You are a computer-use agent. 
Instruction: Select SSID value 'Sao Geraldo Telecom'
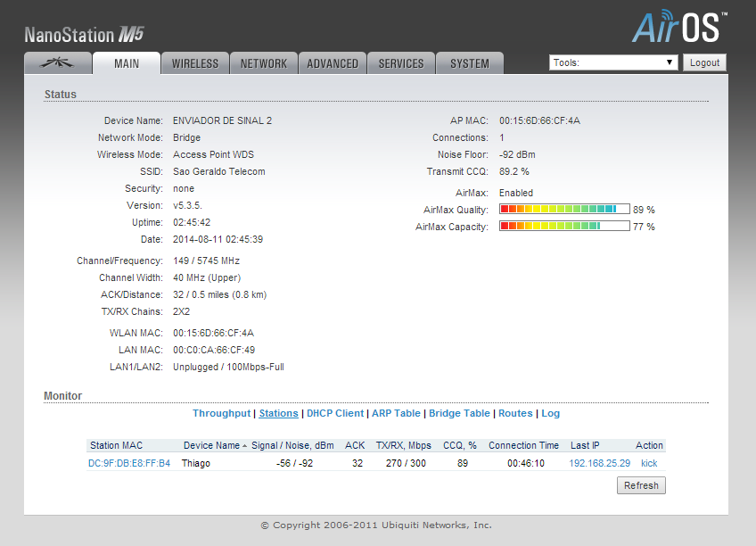coord(219,171)
